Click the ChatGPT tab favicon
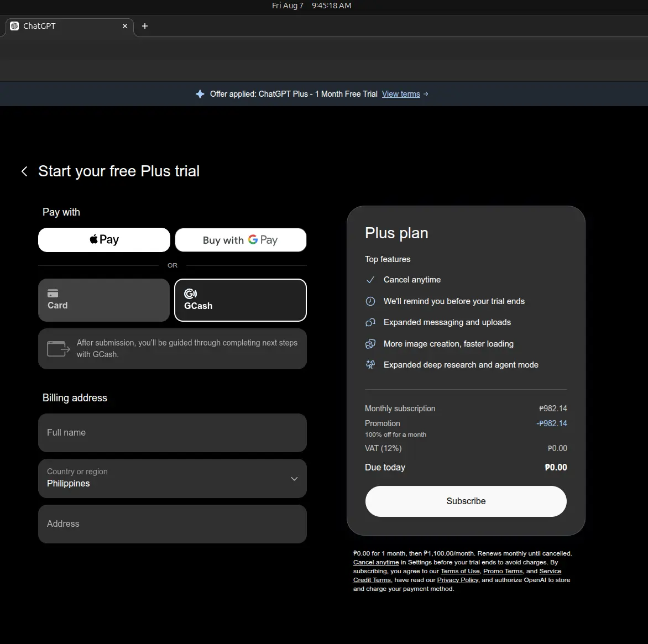This screenshot has width=648, height=644. coord(14,26)
